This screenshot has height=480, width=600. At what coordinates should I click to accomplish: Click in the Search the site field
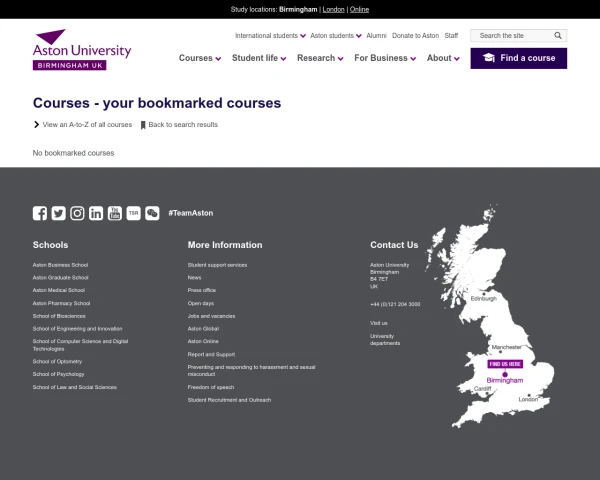(x=513, y=36)
